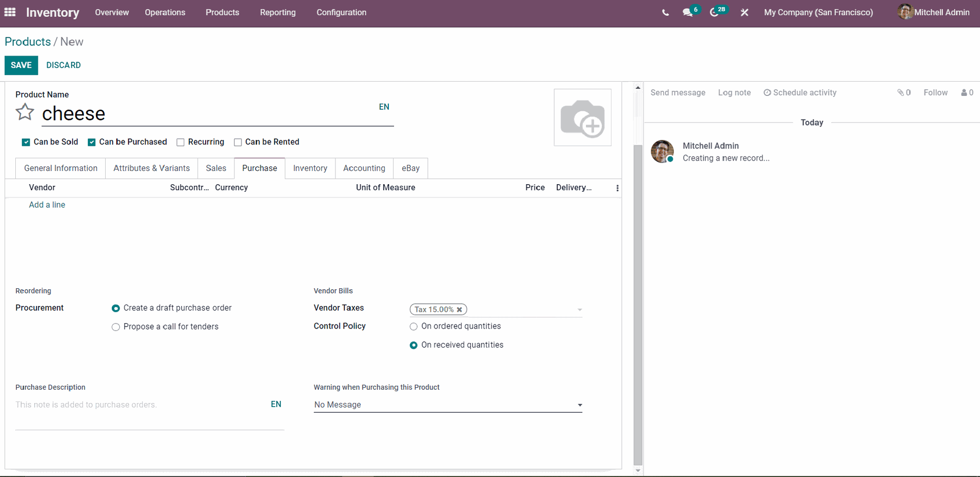Switch to the Purchase tab
This screenshot has height=477, width=980.
click(x=260, y=168)
